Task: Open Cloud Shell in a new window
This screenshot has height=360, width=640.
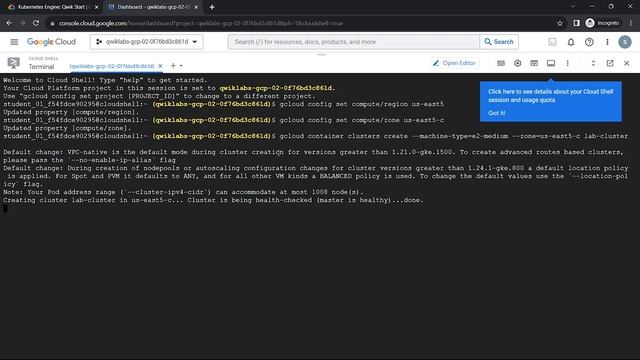Action: (610, 63)
